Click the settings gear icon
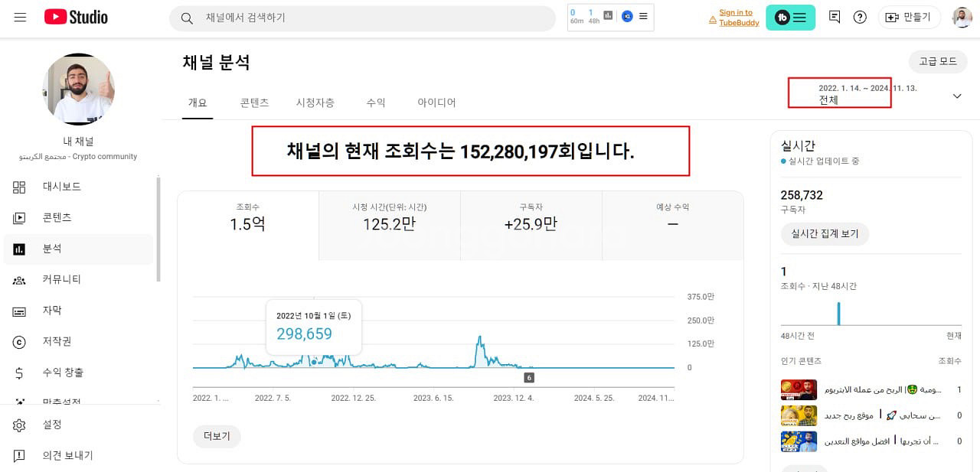This screenshot has height=472, width=980. [19, 425]
